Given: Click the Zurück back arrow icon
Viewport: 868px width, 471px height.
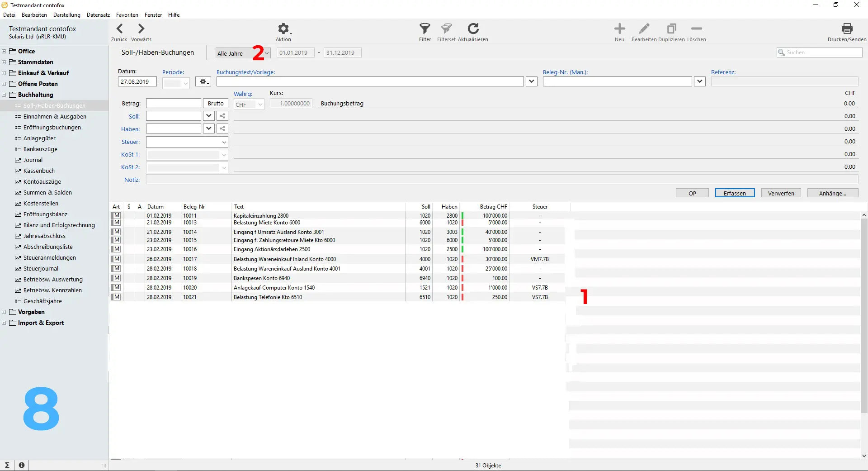Looking at the screenshot, I should coord(119,29).
